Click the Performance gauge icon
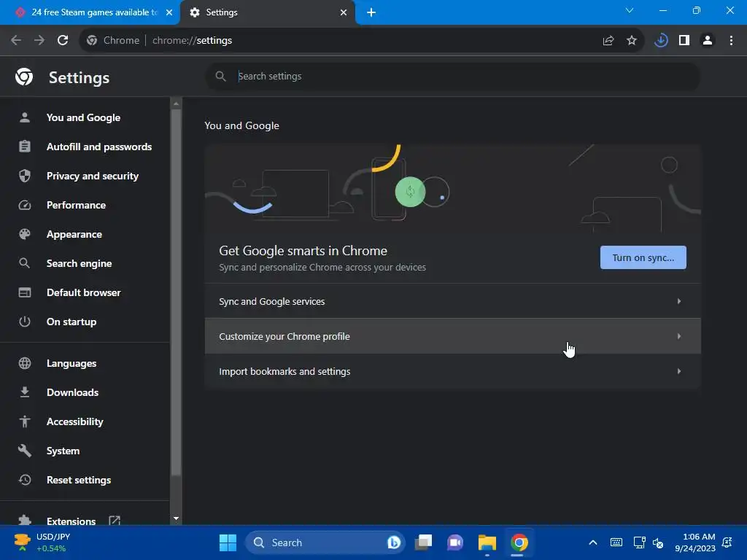The image size is (747, 560). pos(24,205)
